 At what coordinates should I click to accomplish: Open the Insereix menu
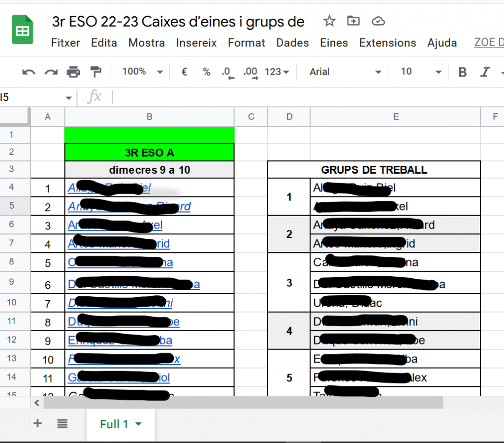pos(196,43)
